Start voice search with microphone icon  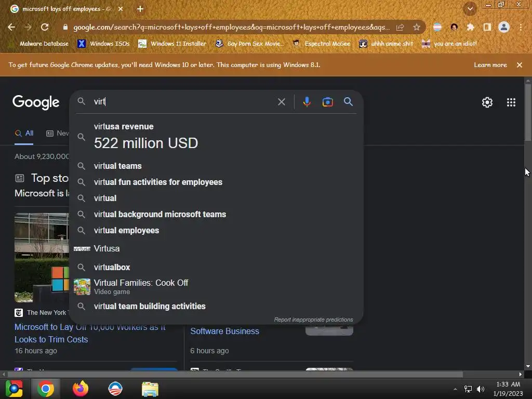pos(307,102)
